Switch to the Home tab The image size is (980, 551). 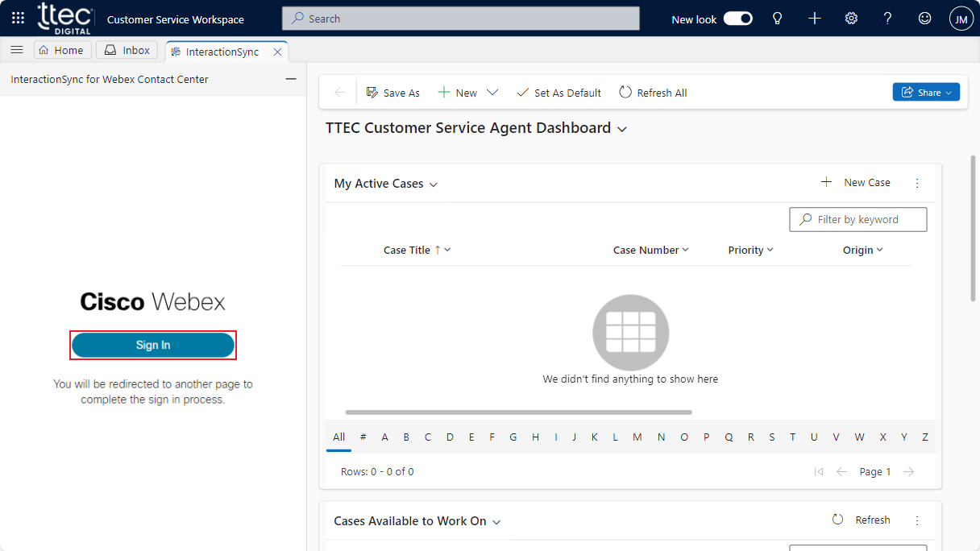click(61, 50)
